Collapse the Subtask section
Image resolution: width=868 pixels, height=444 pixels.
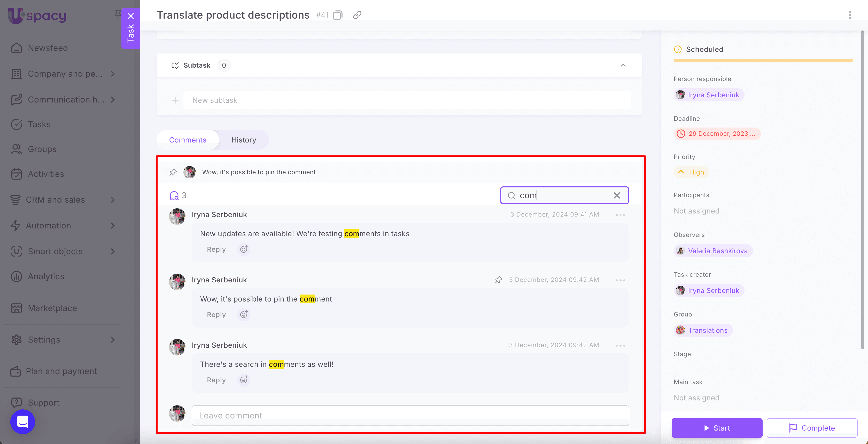click(623, 65)
